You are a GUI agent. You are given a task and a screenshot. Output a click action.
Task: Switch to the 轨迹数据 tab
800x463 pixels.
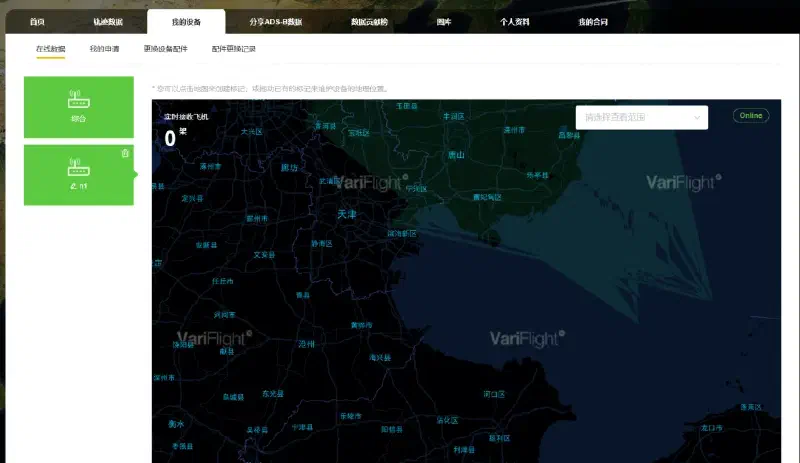click(108, 22)
